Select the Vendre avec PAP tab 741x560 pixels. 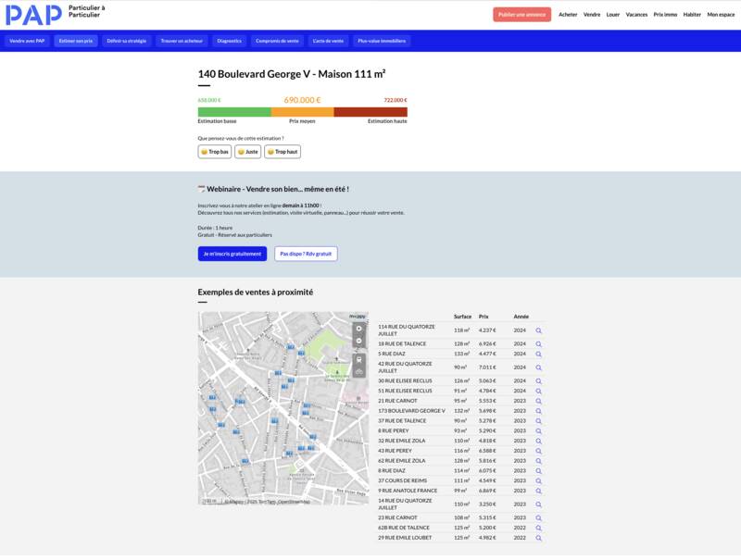pos(27,41)
